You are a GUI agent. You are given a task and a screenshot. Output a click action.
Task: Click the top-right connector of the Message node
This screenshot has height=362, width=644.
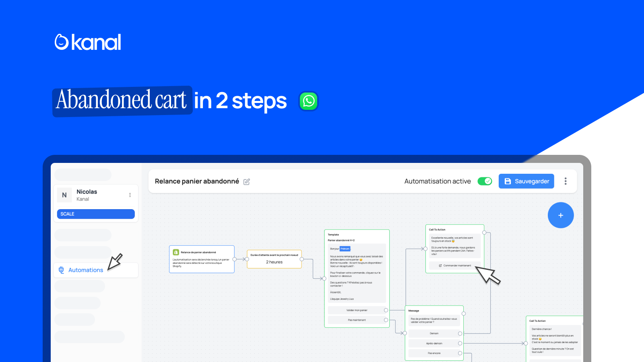pyautogui.click(x=464, y=313)
